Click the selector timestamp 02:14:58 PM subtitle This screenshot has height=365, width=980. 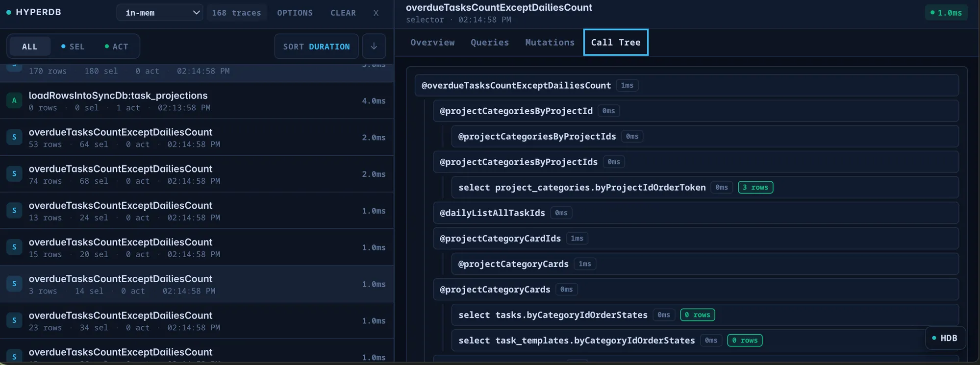pos(458,20)
